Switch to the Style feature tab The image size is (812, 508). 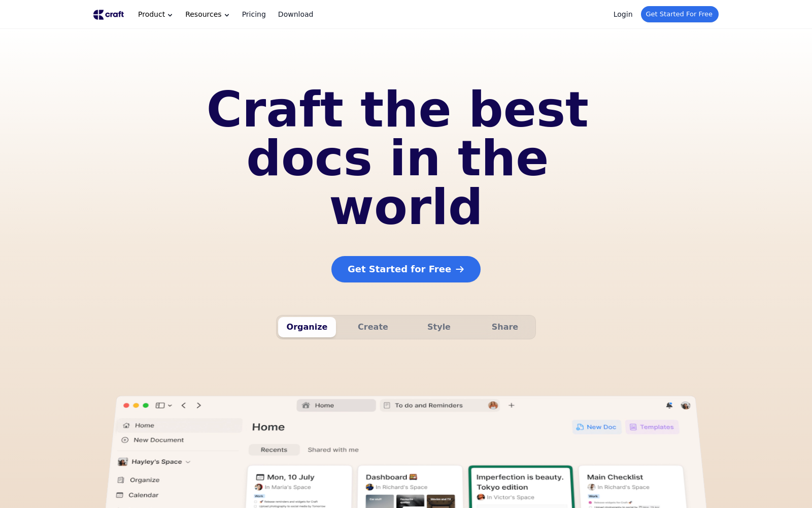click(x=439, y=327)
